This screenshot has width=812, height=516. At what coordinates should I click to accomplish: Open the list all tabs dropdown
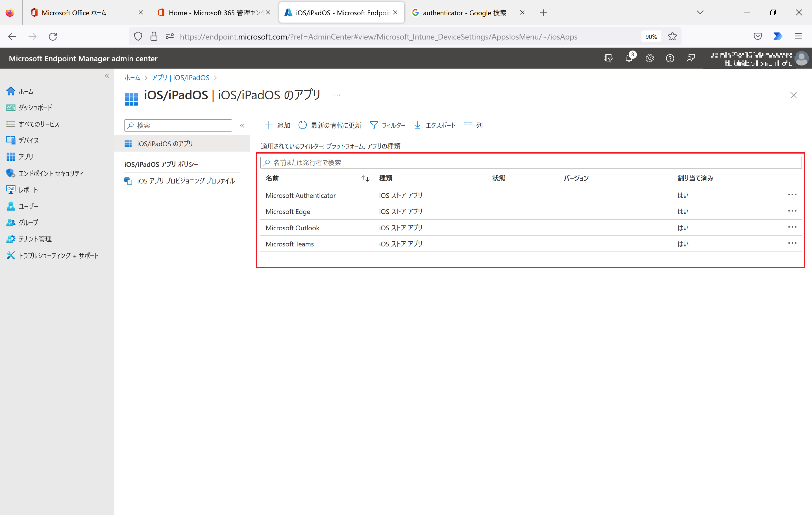(700, 12)
